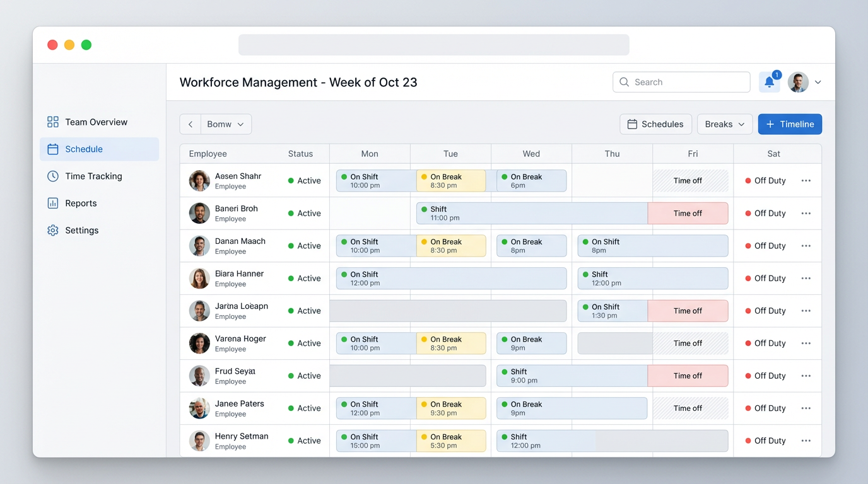Viewport: 868px width, 484px height.
Task: Expand the Bomw dropdown
Action: click(226, 124)
